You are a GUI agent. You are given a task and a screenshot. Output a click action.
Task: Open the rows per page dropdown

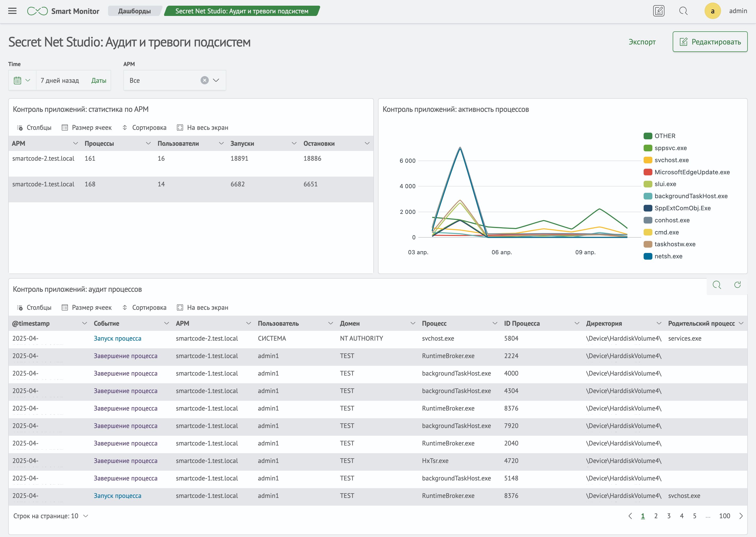point(85,516)
